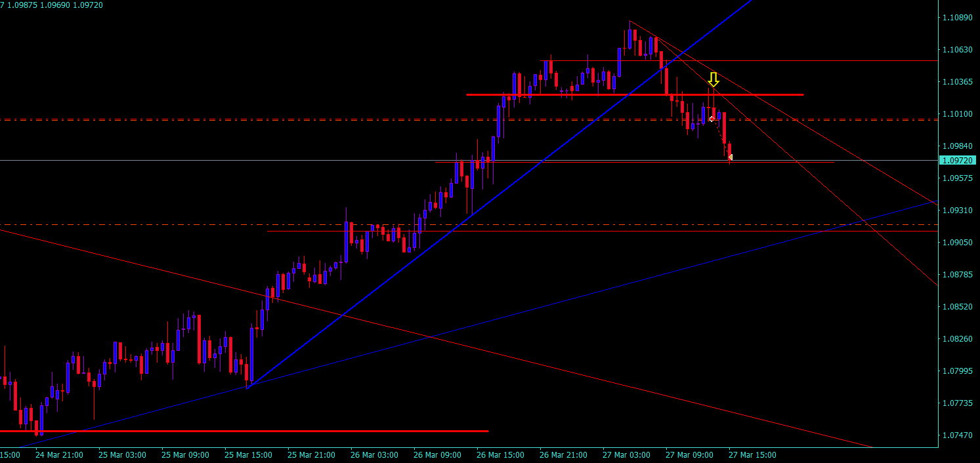Select the orange trade exit triangle marker
This screenshot has width=980, height=463.
(x=730, y=157)
